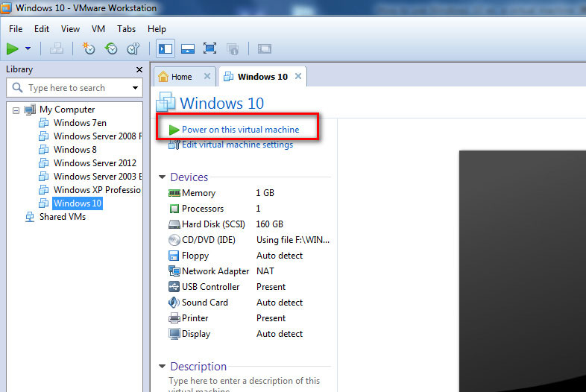
Task: Select Shared VMs in the library
Action: tap(63, 217)
